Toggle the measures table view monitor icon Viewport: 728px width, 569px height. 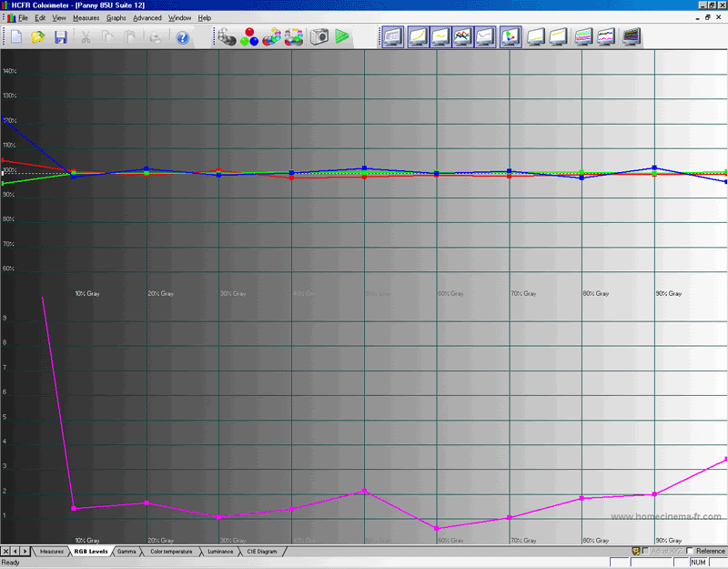point(393,36)
